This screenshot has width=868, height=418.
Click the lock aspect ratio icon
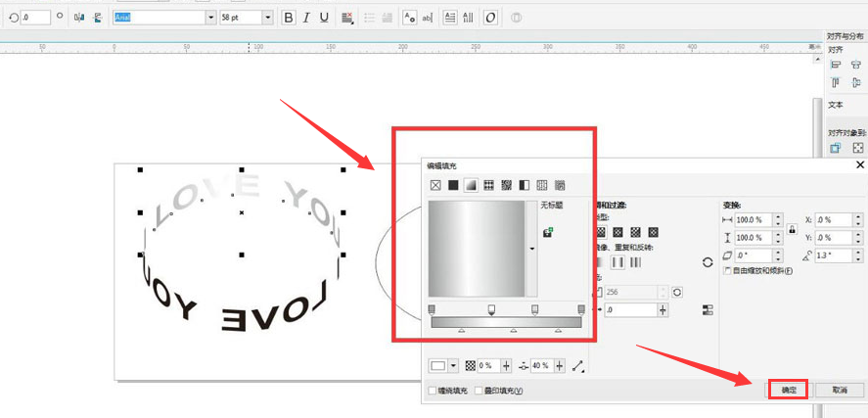point(793,229)
